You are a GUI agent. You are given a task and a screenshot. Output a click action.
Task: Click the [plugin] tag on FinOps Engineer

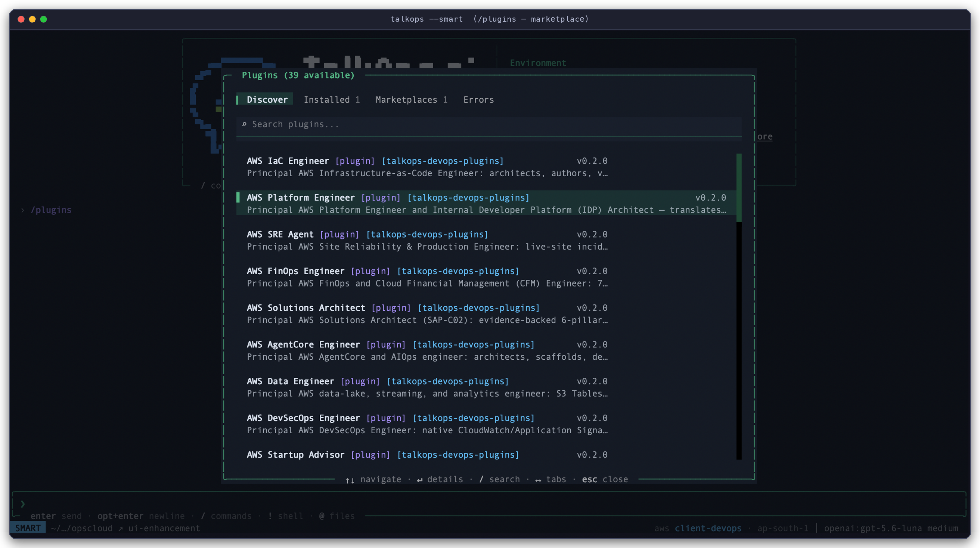point(370,271)
